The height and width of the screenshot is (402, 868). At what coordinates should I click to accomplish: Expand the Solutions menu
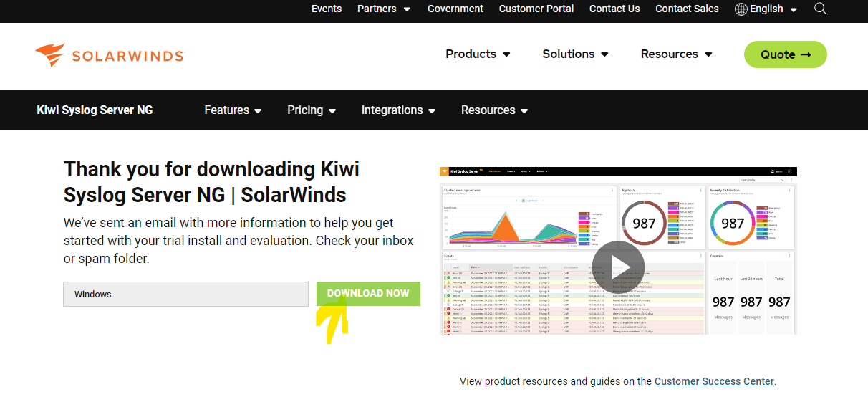pos(575,54)
